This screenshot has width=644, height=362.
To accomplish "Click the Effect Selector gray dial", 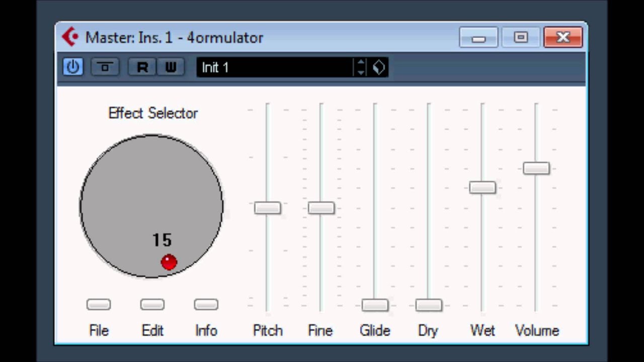I will (x=151, y=206).
